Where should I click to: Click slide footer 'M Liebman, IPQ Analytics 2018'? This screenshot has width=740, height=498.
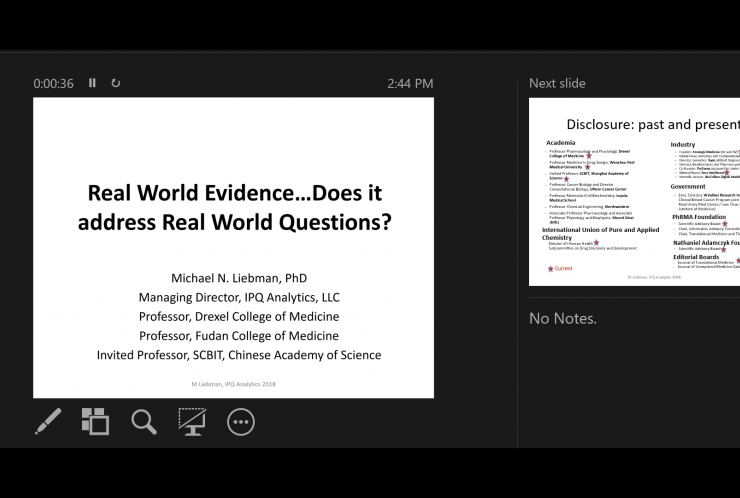234,384
